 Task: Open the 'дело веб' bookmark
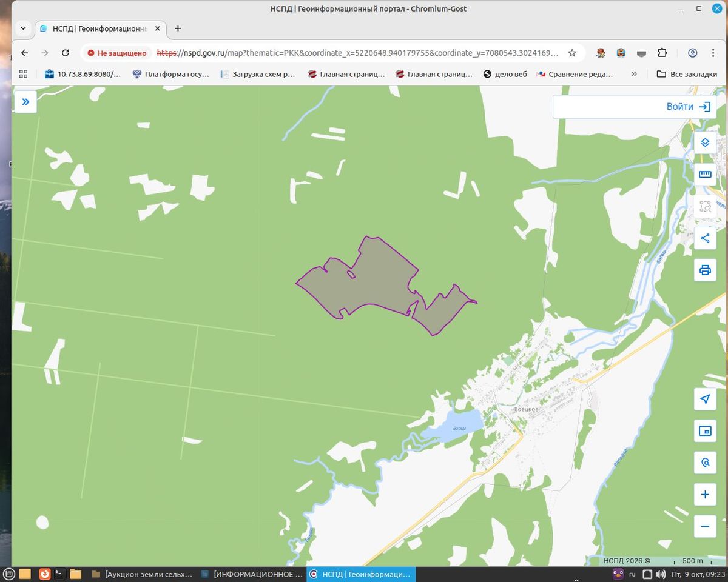click(505, 74)
